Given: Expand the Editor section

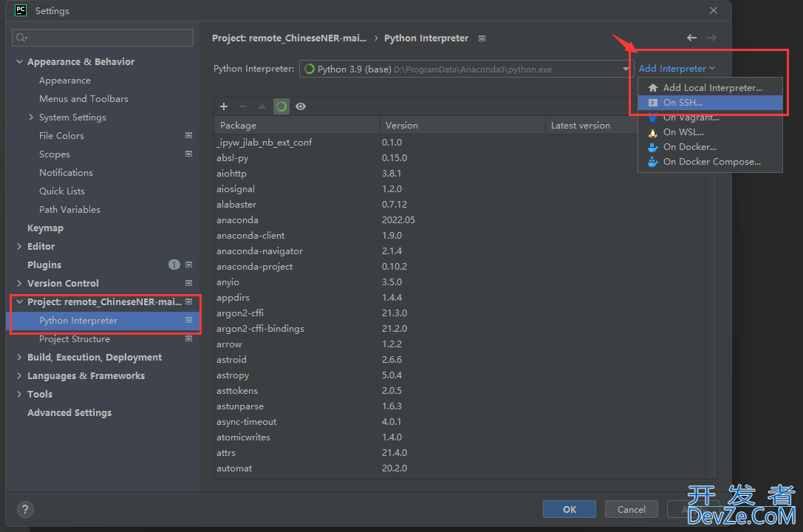Looking at the screenshot, I should (x=19, y=246).
